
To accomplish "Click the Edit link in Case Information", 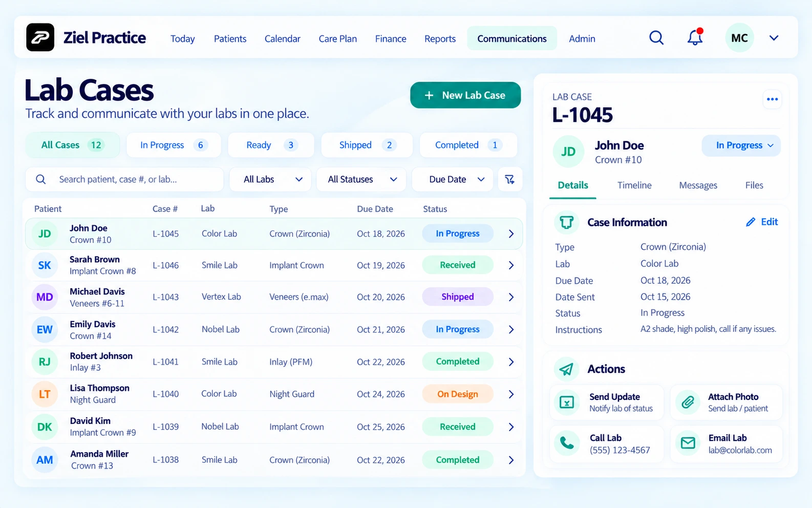I will [x=769, y=222].
